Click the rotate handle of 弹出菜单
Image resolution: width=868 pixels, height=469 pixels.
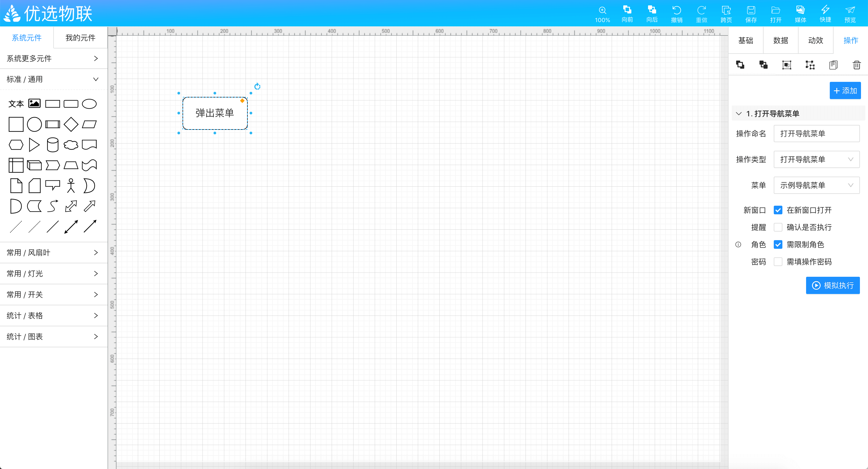click(257, 87)
